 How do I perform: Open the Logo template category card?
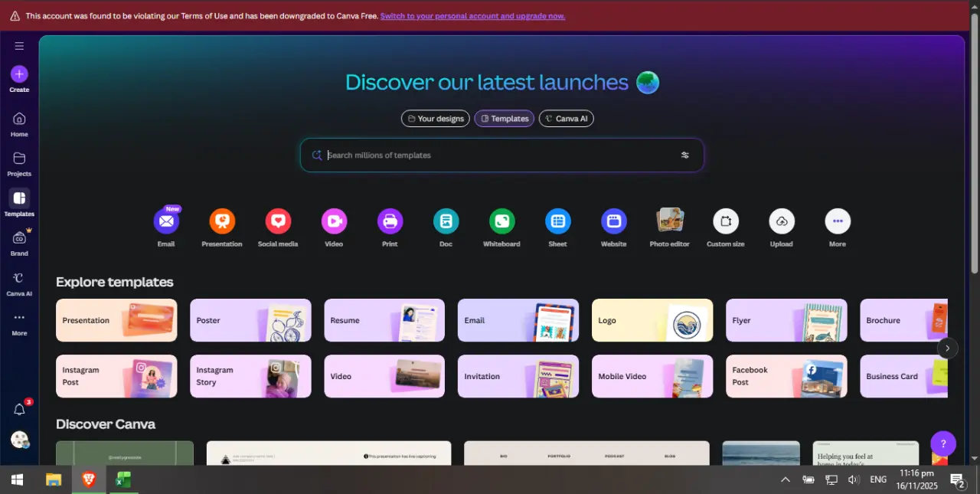pos(652,320)
